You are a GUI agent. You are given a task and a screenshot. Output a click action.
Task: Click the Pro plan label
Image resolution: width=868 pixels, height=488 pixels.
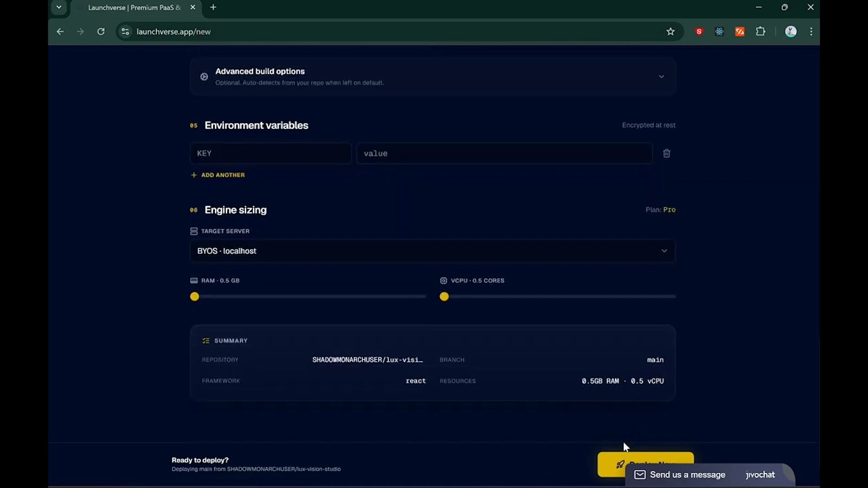tap(669, 210)
